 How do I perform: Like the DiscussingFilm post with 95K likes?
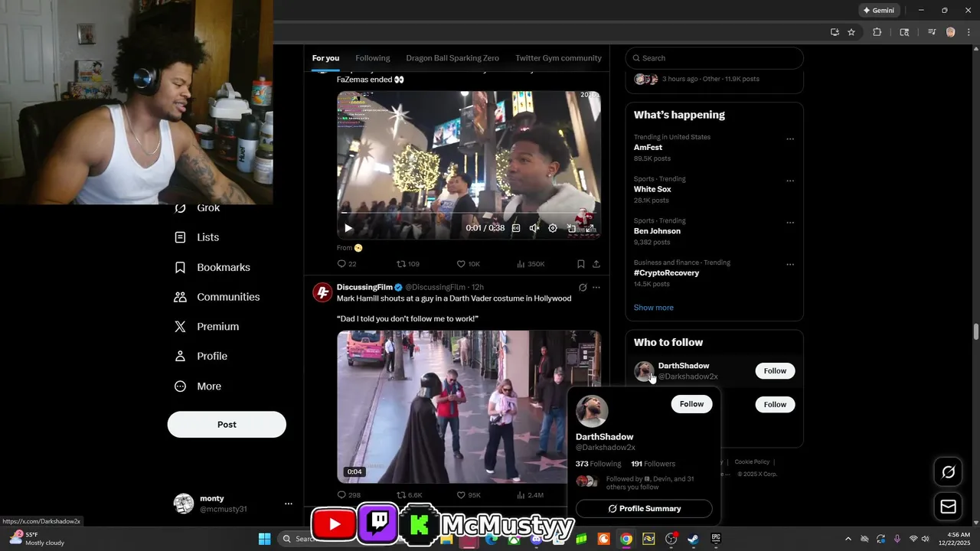click(469, 495)
